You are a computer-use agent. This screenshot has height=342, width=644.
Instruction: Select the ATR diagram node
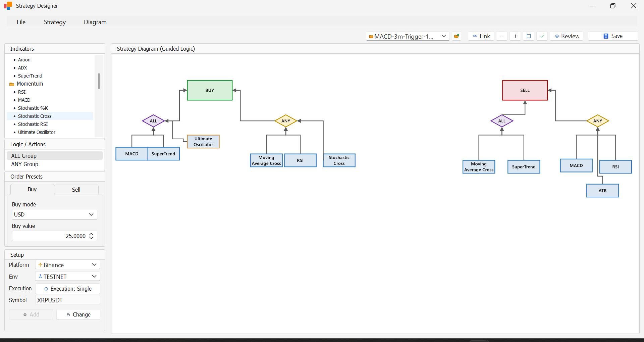pyautogui.click(x=603, y=191)
